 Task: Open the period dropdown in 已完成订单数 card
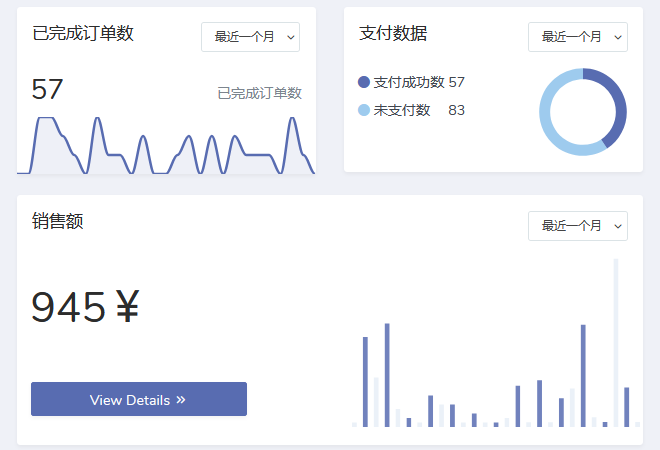coord(250,37)
